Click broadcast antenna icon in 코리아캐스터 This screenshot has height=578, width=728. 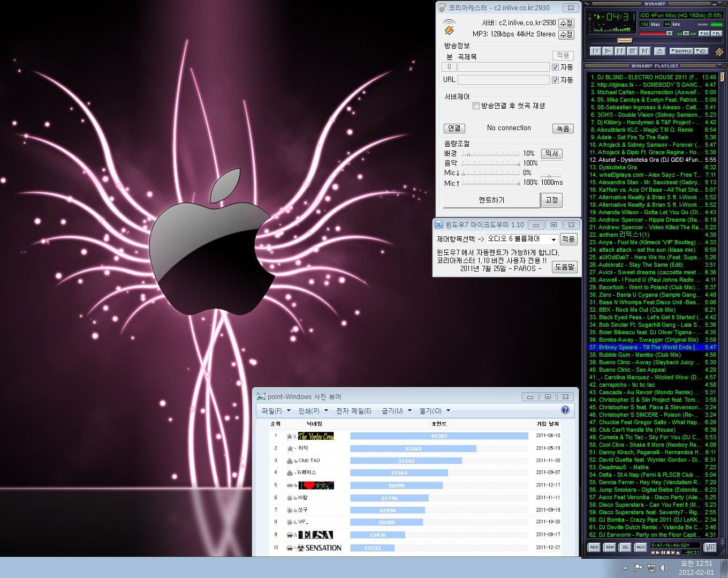tap(449, 27)
